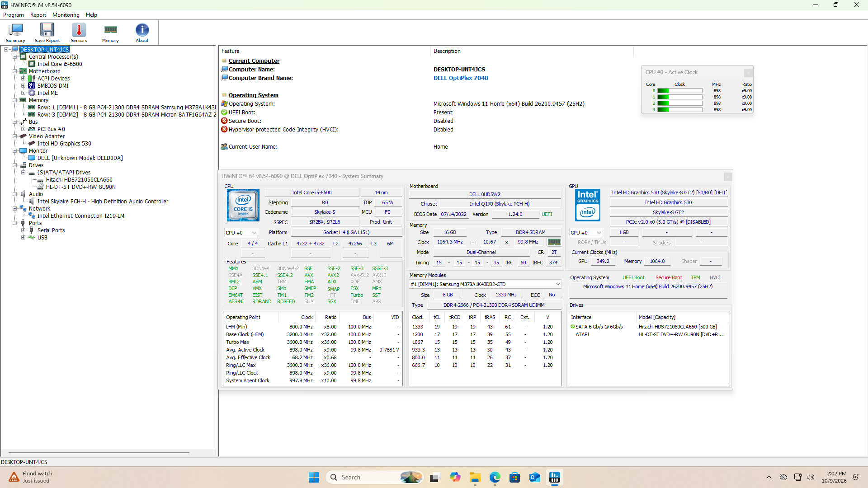The image size is (868, 488).
Task: Close the System Summary window
Action: tap(727, 177)
